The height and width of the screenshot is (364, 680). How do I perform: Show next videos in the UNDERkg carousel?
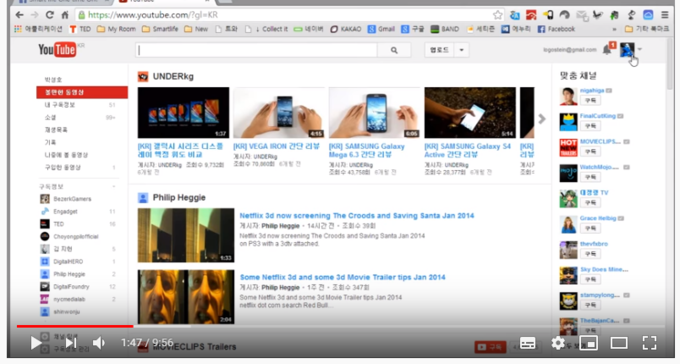tap(542, 119)
